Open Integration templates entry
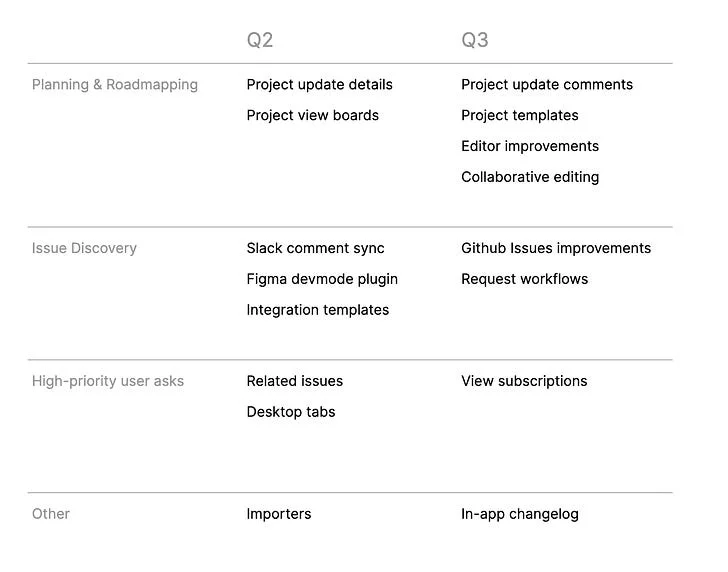The image size is (728, 572). pyautogui.click(x=318, y=310)
